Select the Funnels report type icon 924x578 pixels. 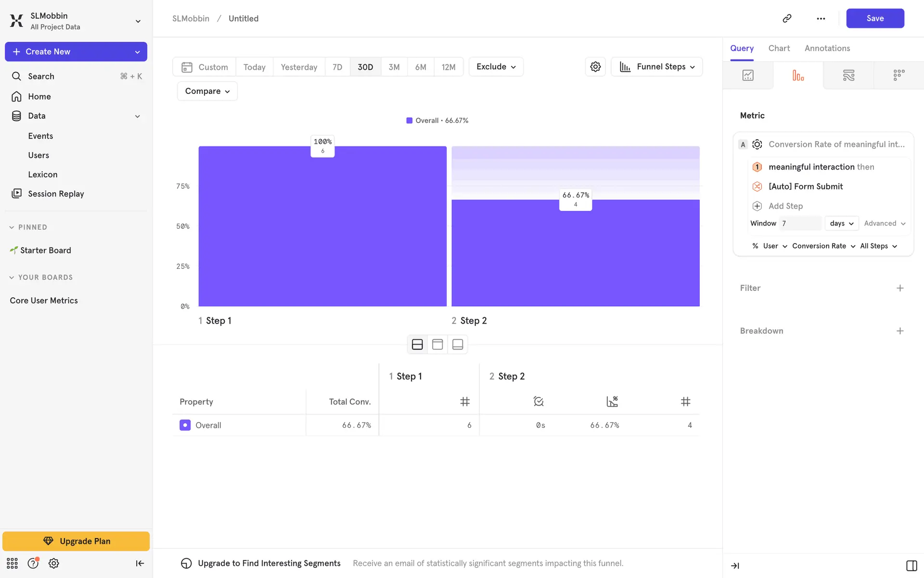(798, 76)
